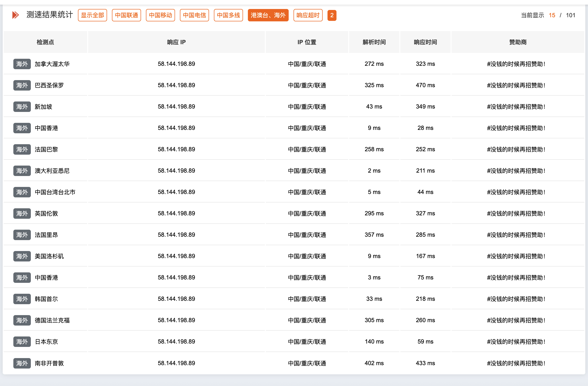Click the 海外 tag for 韩国首尔
The height and width of the screenshot is (386, 588).
22,299
